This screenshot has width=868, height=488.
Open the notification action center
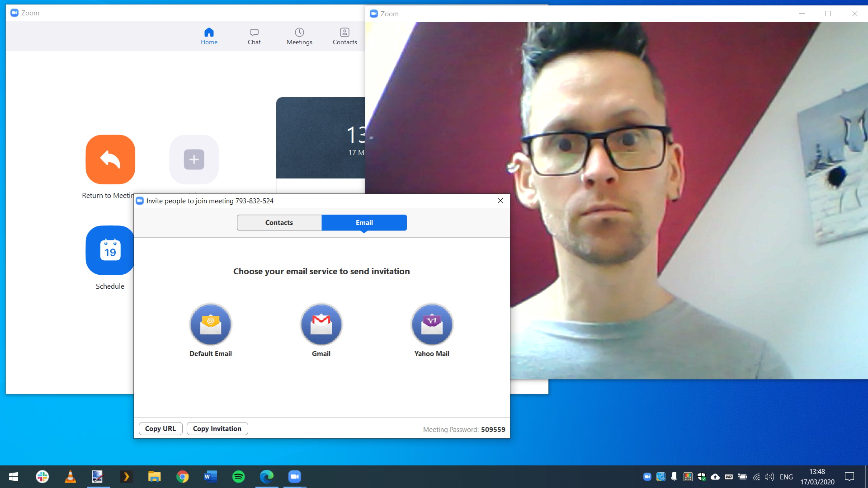click(x=849, y=477)
